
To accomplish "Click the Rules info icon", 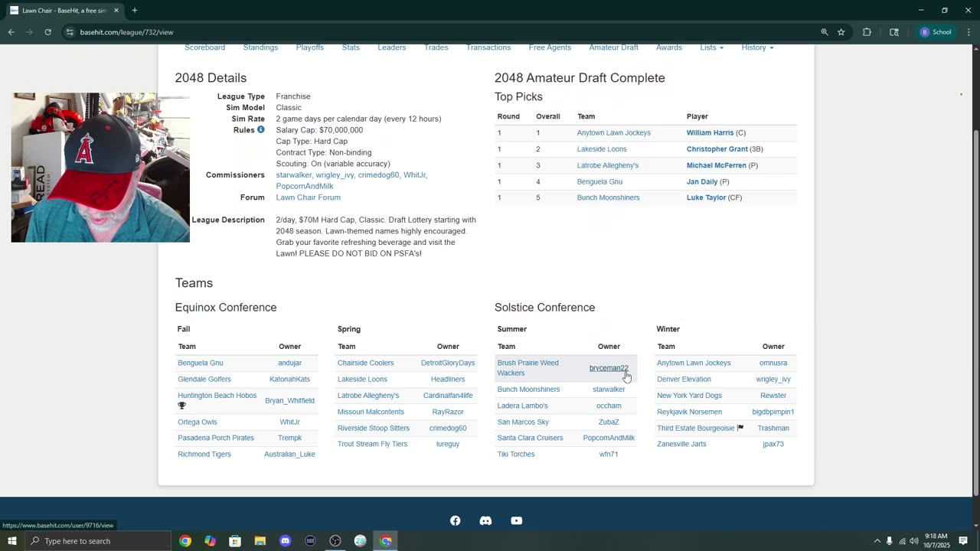I will pos(260,130).
